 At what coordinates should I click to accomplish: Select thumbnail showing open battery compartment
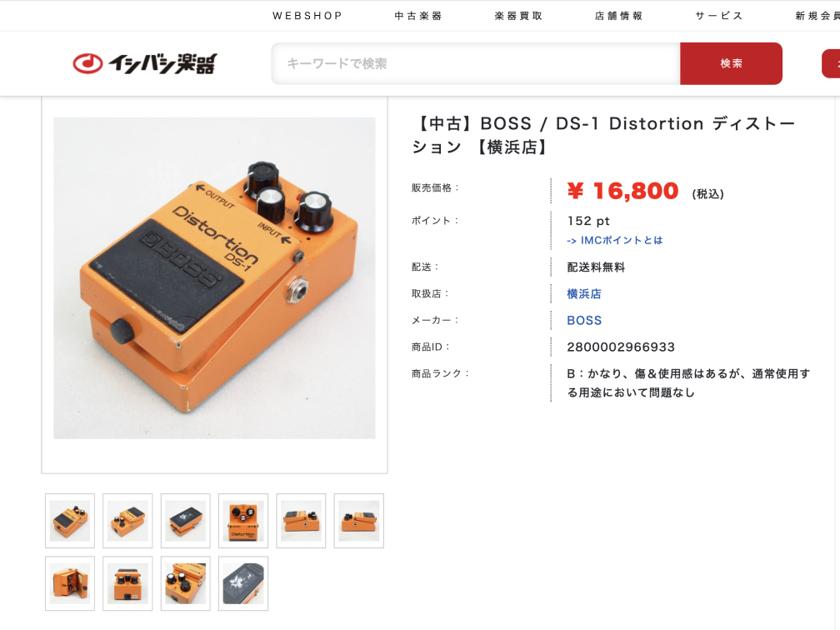[x=70, y=583]
